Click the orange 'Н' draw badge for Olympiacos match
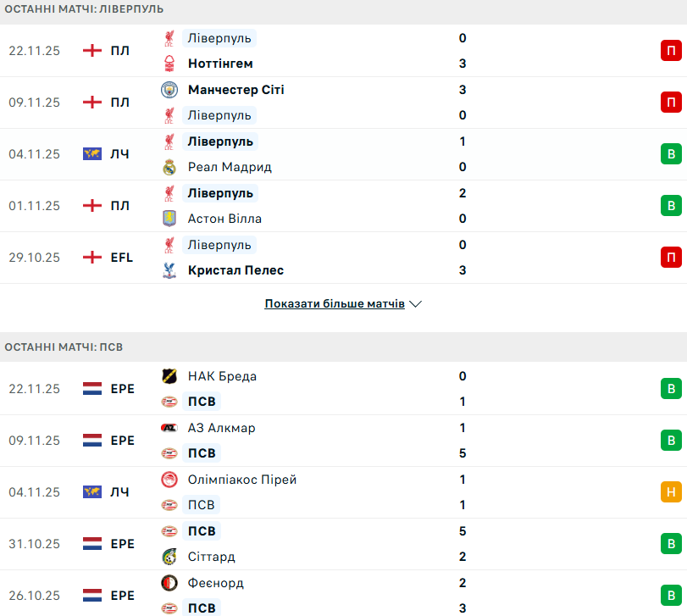687x616 pixels. click(671, 492)
